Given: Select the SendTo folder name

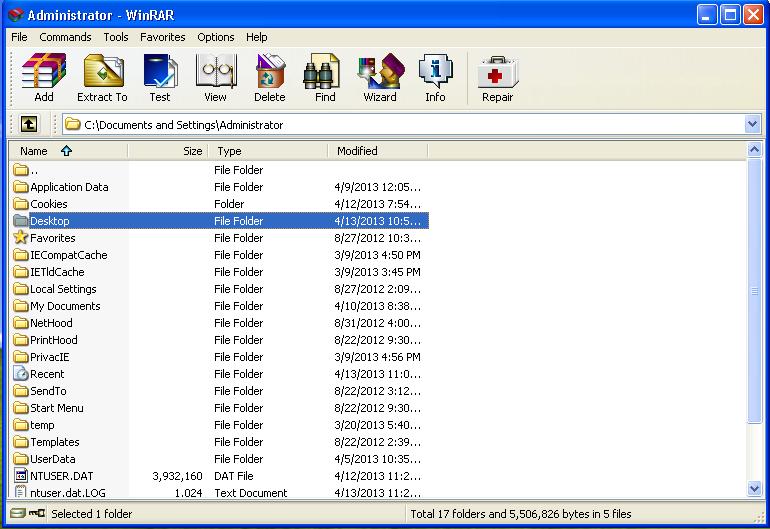Looking at the screenshot, I should (48, 391).
